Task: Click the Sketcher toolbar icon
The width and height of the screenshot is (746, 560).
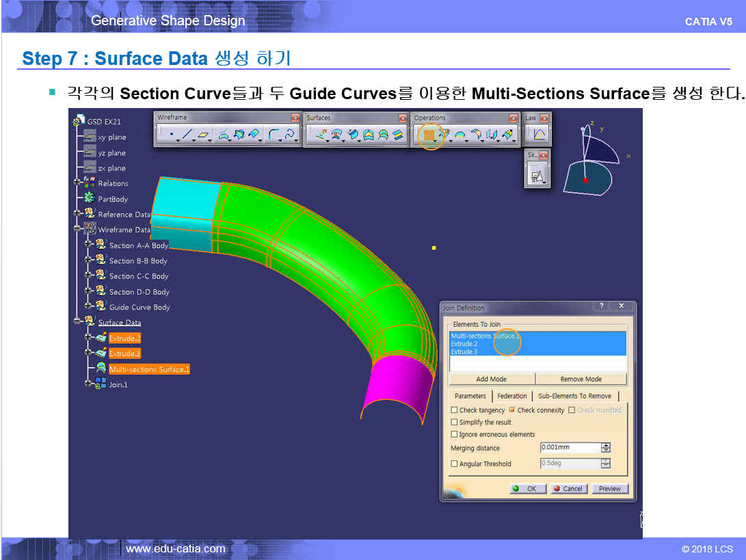Action: coord(536,176)
